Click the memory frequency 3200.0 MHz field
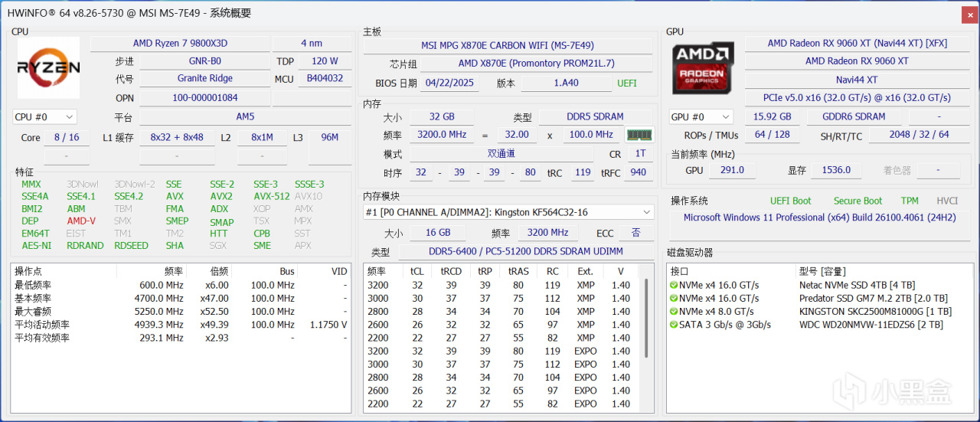Screen dimensions: 980x422 tap(442, 134)
